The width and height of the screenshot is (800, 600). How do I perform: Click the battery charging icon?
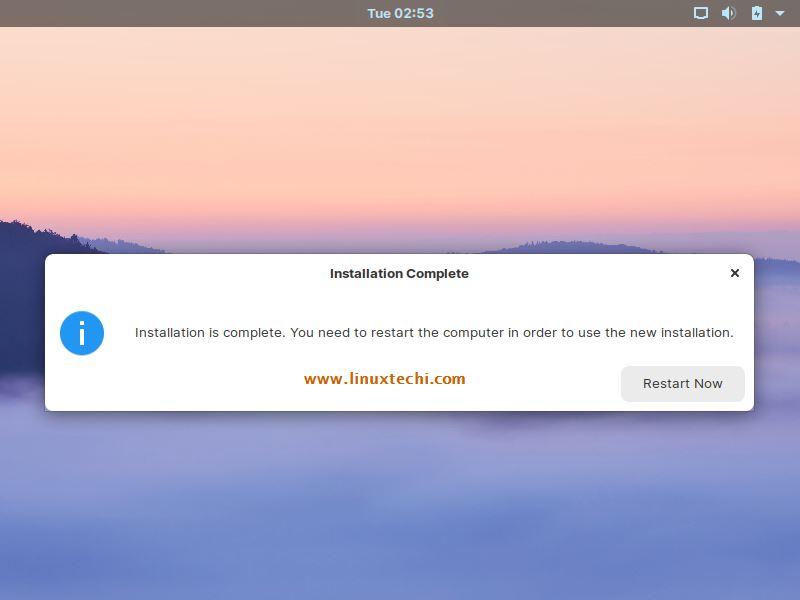point(757,13)
